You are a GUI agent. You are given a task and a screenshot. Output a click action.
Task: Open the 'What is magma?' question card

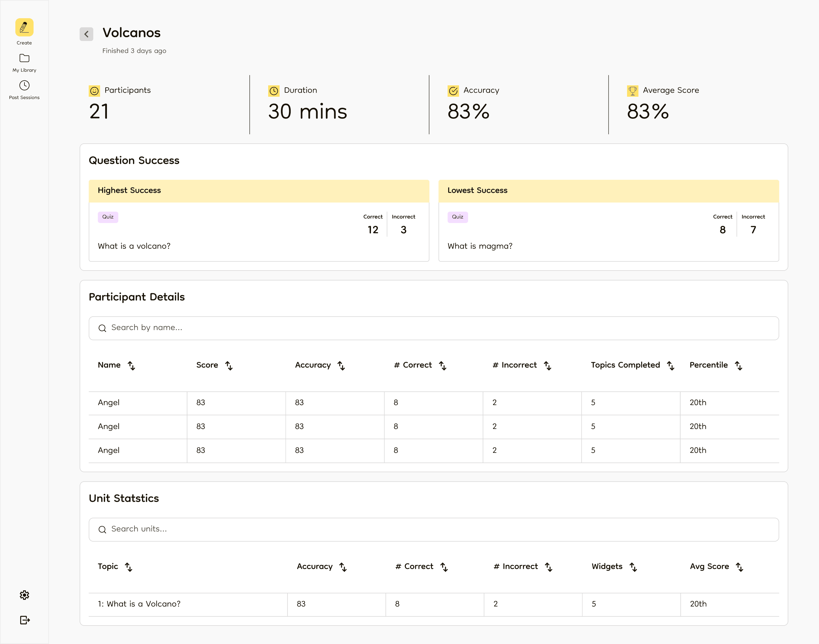(x=608, y=232)
